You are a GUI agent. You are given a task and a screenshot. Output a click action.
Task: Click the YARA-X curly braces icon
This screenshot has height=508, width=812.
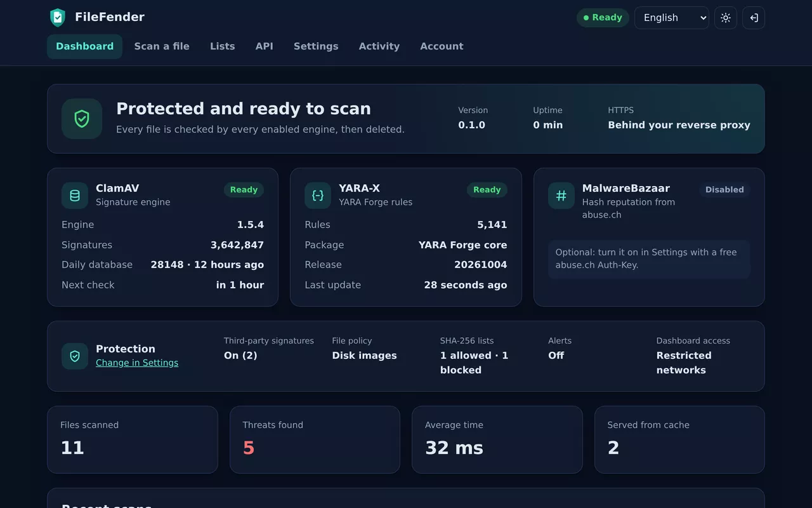coord(318,196)
